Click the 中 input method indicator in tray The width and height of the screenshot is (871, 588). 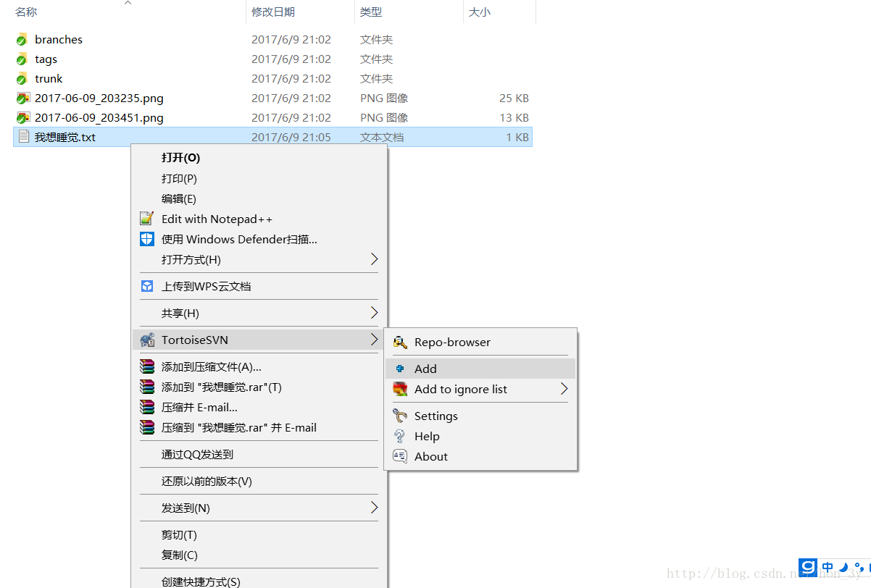[827, 568]
